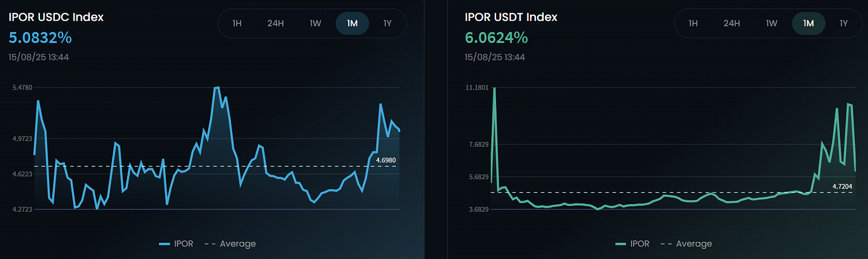Click the 4.6980 average label on USDC chart
The height and width of the screenshot is (259, 868).
point(386,160)
